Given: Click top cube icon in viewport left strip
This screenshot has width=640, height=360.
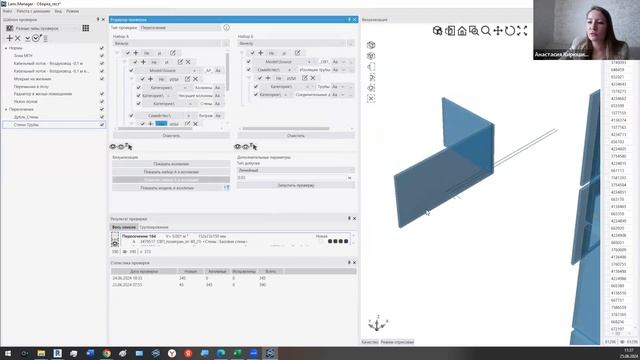Looking at the screenshot, I should point(371,45).
